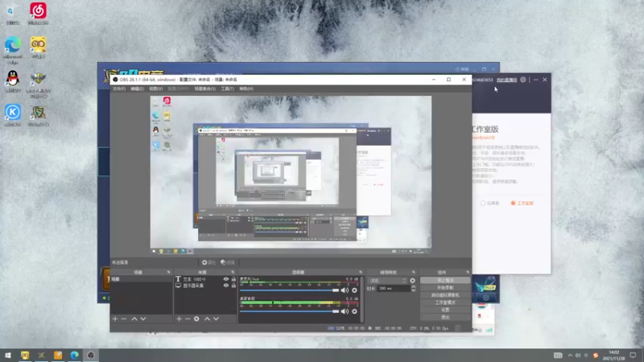
Task: Remove the selected scene with minus icon
Action: click(124, 319)
